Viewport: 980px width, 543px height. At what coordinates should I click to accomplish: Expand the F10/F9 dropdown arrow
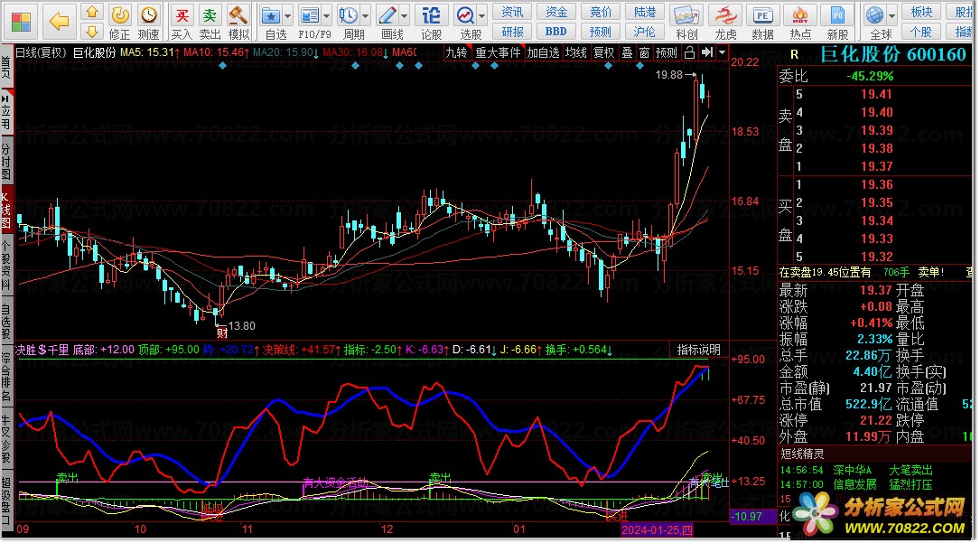click(x=327, y=15)
